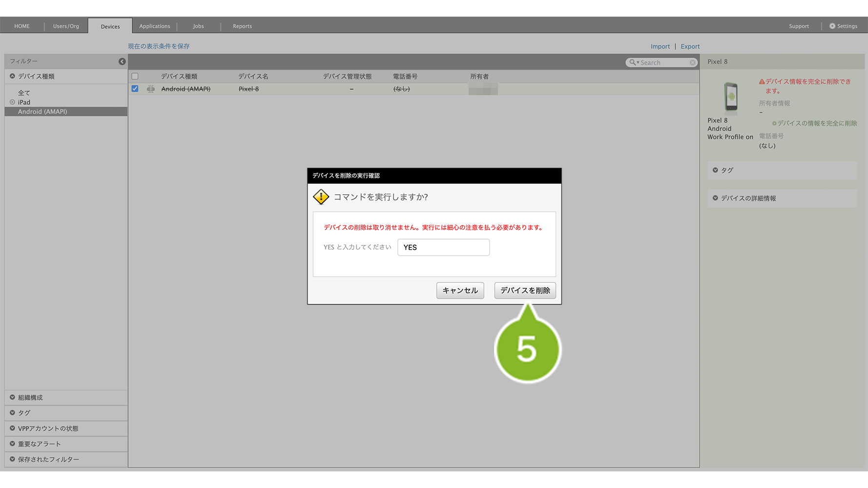
Task: Click the iPad radio indicator icon
Action: click(x=12, y=102)
